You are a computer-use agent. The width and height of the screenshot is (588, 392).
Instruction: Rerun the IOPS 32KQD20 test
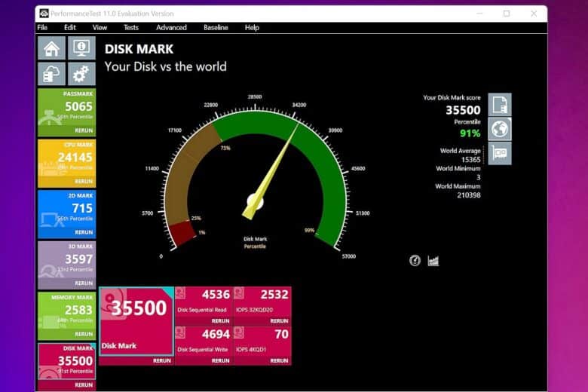279,321
